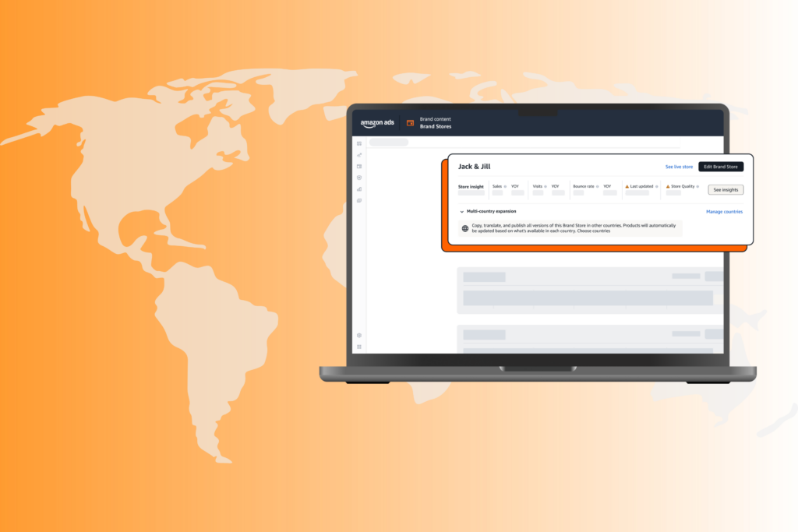This screenshot has width=798, height=532.
Task: Click the info dot next to Bounce rate
Action: pyautogui.click(x=598, y=186)
